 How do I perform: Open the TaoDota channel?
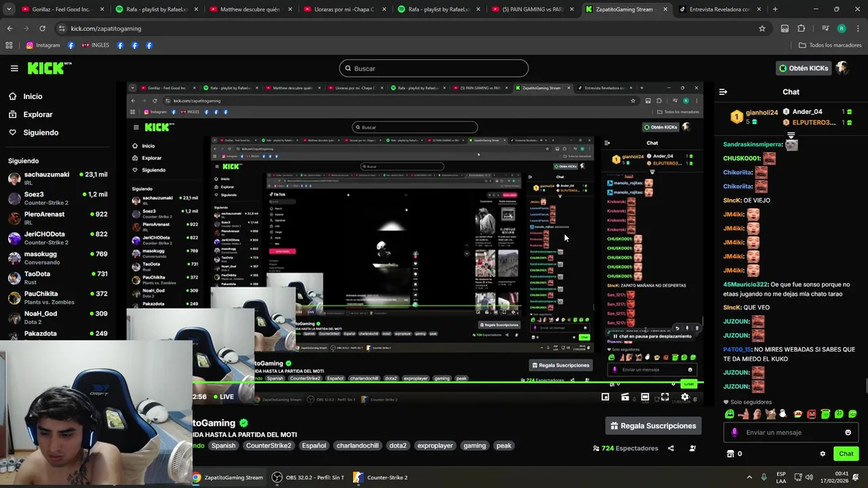coord(58,278)
